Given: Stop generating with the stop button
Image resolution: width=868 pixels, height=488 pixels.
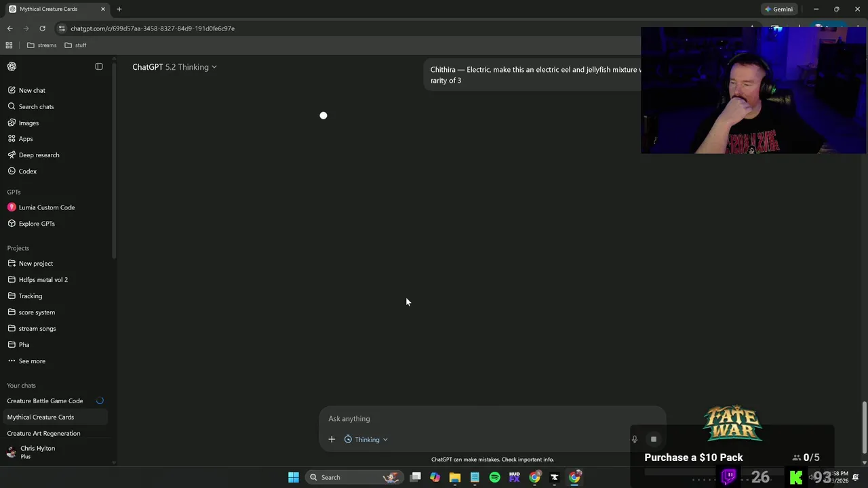Looking at the screenshot, I should [654, 439].
